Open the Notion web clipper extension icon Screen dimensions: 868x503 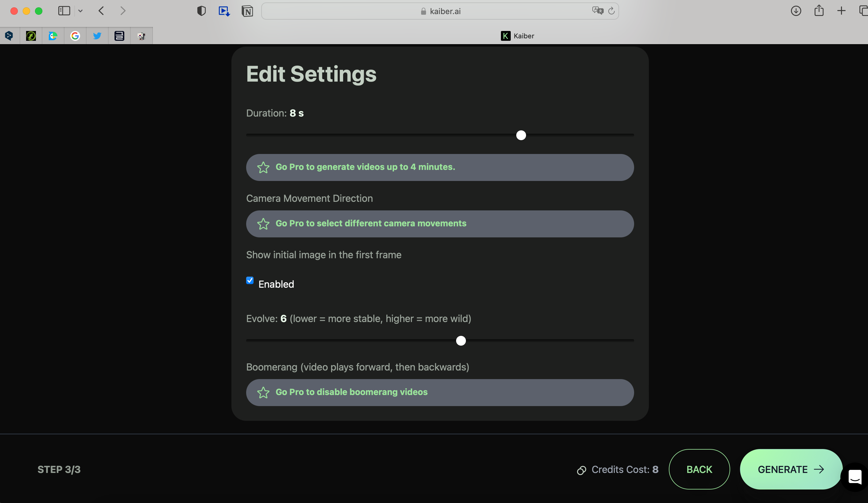coord(247,11)
